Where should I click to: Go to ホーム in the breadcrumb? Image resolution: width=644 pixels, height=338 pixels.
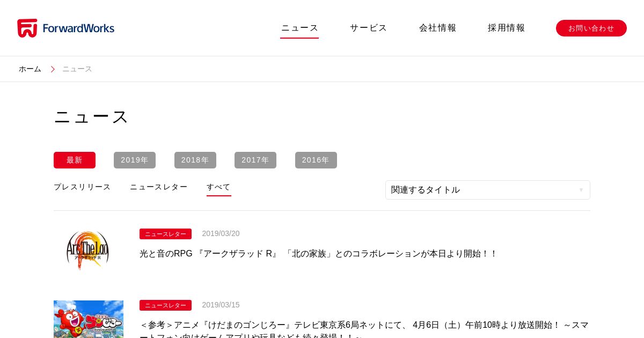pos(30,69)
